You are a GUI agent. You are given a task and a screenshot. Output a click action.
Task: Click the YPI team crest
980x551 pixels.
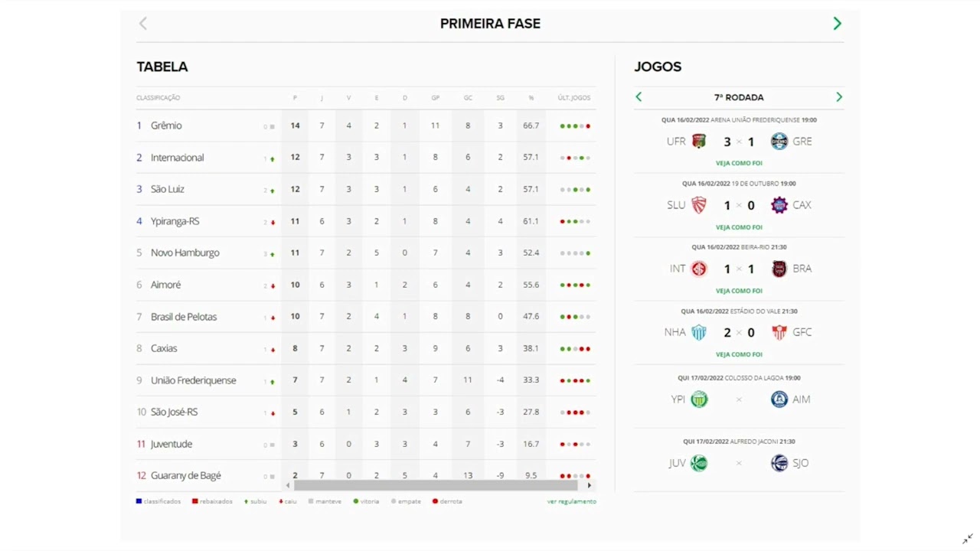coord(698,399)
